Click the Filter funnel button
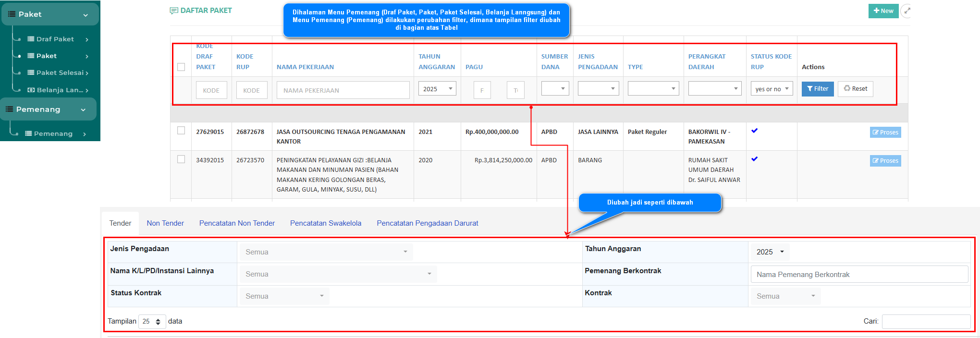980x338 pixels. pyautogui.click(x=817, y=89)
